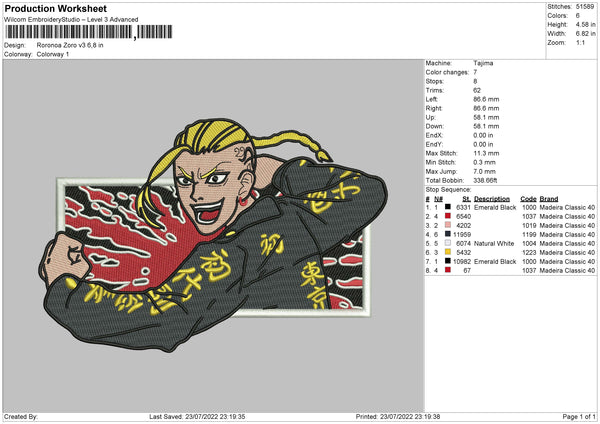600x424 pixels.
Task: Click the 'Created By:' footer label
Action: (x=21, y=416)
